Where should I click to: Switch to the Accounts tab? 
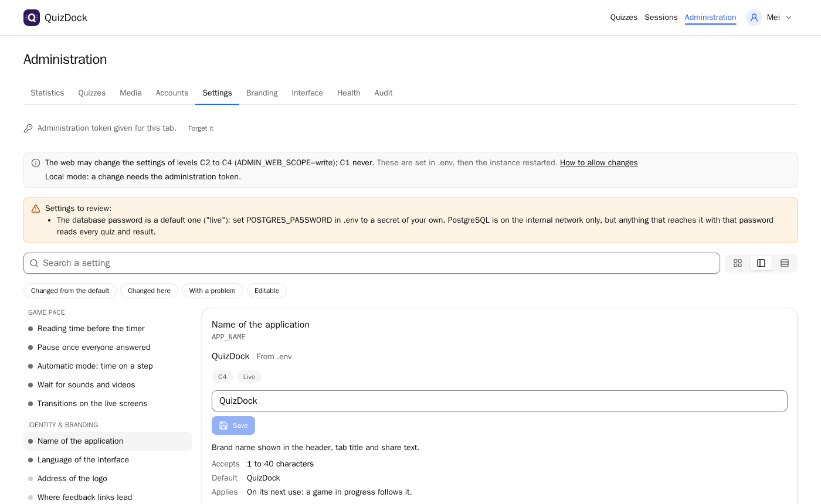[172, 93]
